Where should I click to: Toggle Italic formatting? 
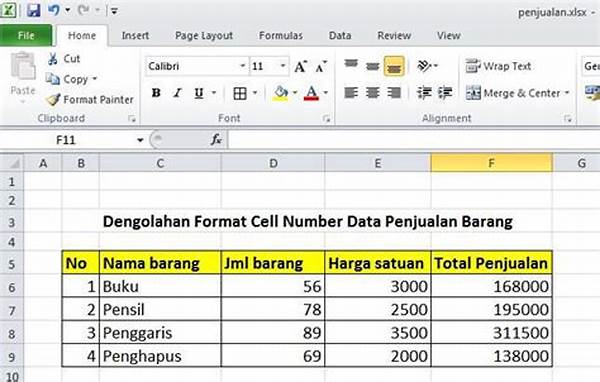[x=177, y=93]
